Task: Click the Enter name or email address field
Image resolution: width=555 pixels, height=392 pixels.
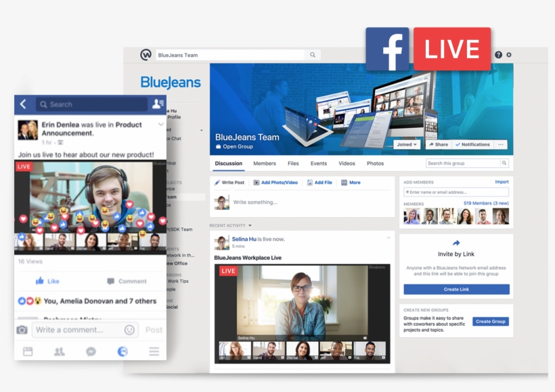Action: (x=457, y=192)
